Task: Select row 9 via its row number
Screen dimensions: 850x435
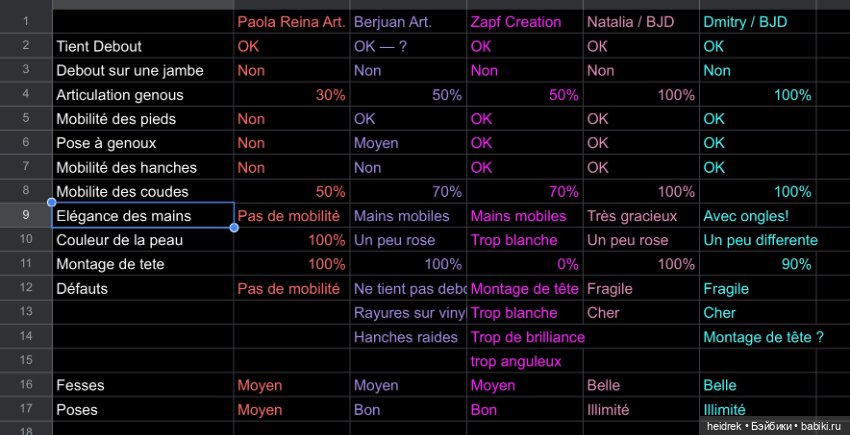Action: point(25,215)
